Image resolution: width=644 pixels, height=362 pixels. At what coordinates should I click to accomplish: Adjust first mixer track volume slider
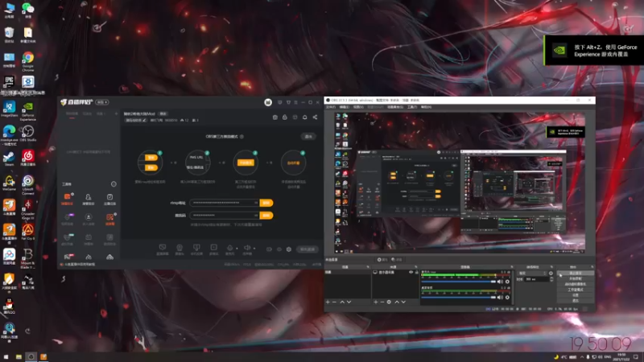point(458,282)
